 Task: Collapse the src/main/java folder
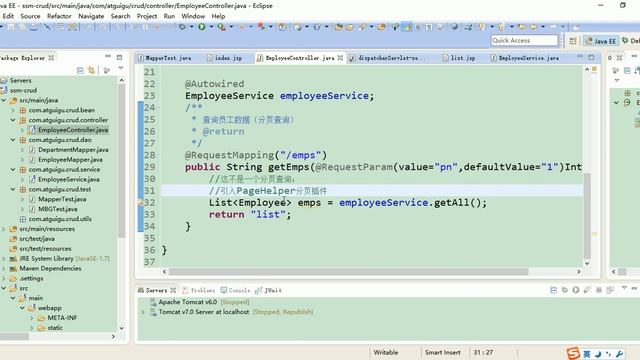tap(4, 100)
